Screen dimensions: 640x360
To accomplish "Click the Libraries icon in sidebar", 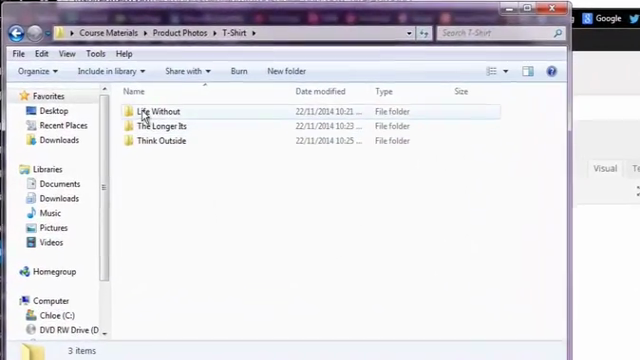I will [x=24, y=169].
